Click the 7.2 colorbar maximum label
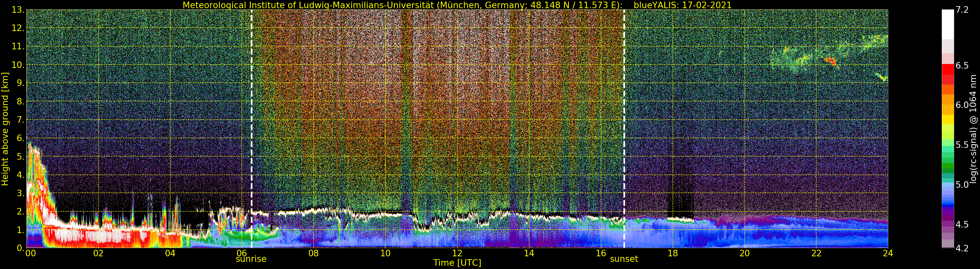Screen dimensions: 980x269 pos(962,10)
